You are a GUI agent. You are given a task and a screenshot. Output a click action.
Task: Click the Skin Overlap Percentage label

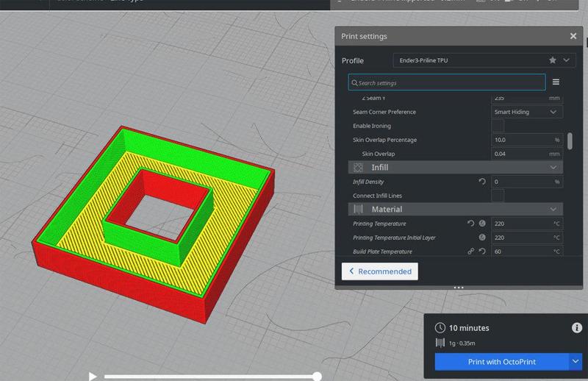pos(384,140)
